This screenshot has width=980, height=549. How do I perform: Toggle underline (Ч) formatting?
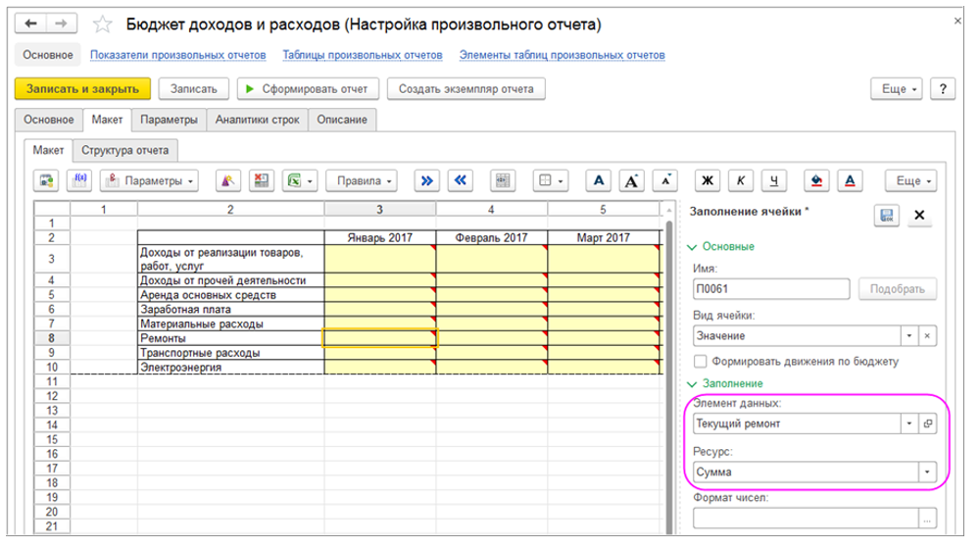[774, 180]
